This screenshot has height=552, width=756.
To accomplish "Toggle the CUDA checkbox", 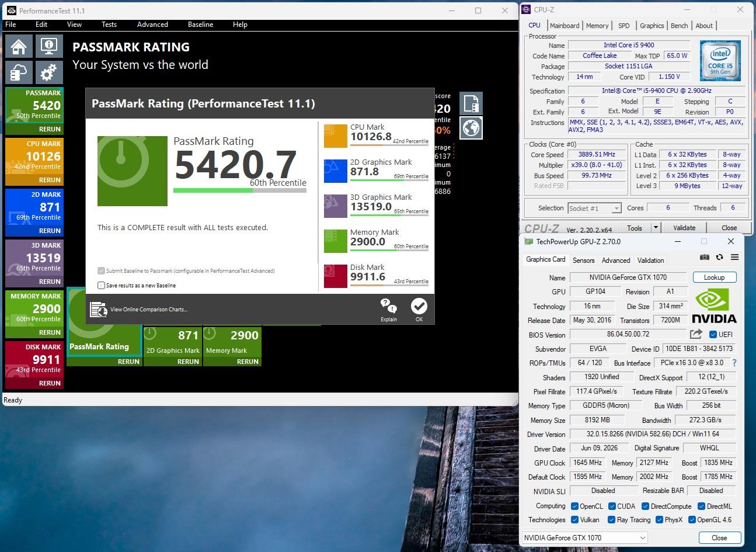I will coord(612,506).
